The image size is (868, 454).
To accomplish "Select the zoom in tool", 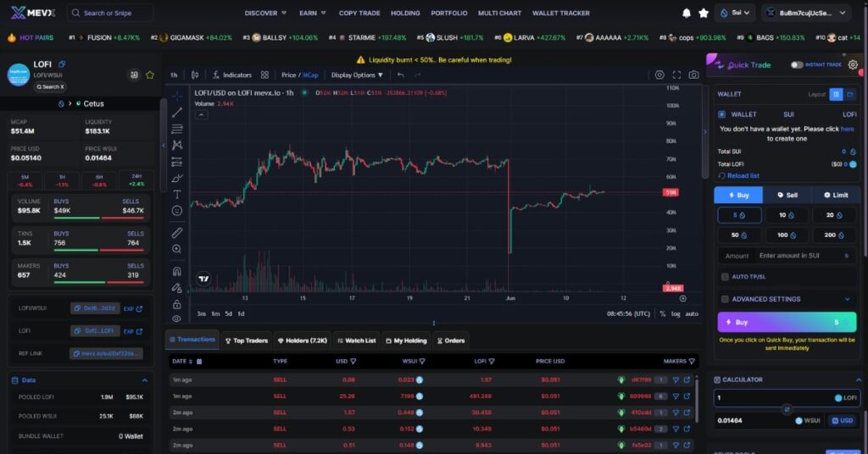I will (177, 249).
